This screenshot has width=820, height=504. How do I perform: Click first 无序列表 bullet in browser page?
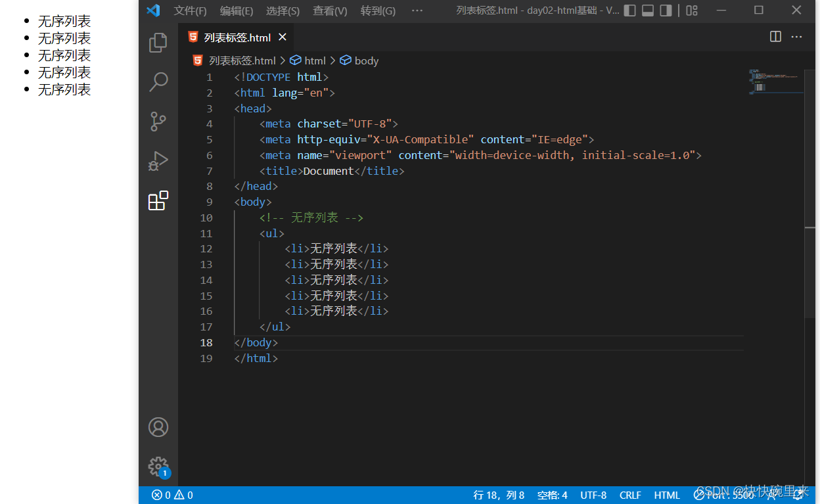[x=64, y=21]
